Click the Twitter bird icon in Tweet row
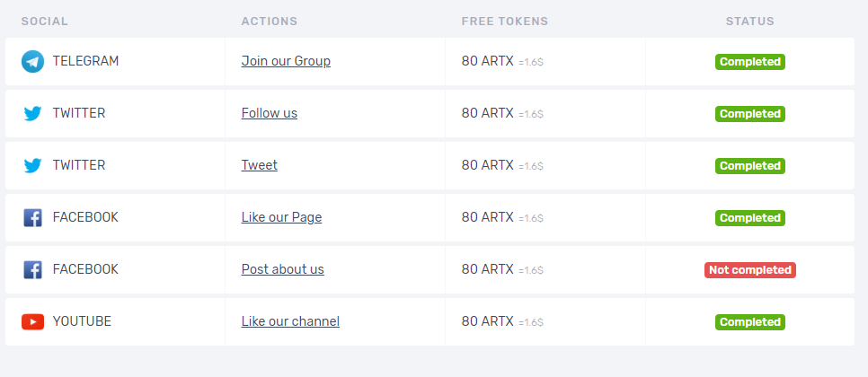This screenshot has width=868, height=377. [32, 166]
